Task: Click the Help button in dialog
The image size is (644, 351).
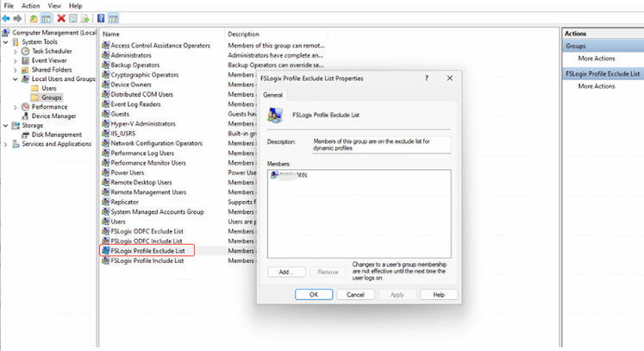Action: click(x=439, y=295)
